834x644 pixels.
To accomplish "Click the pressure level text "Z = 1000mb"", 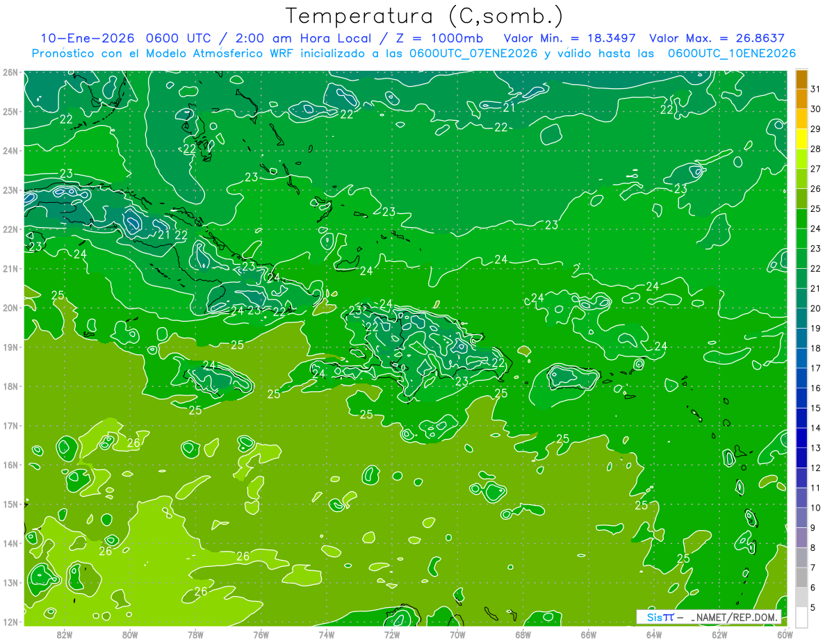I will point(440,39).
